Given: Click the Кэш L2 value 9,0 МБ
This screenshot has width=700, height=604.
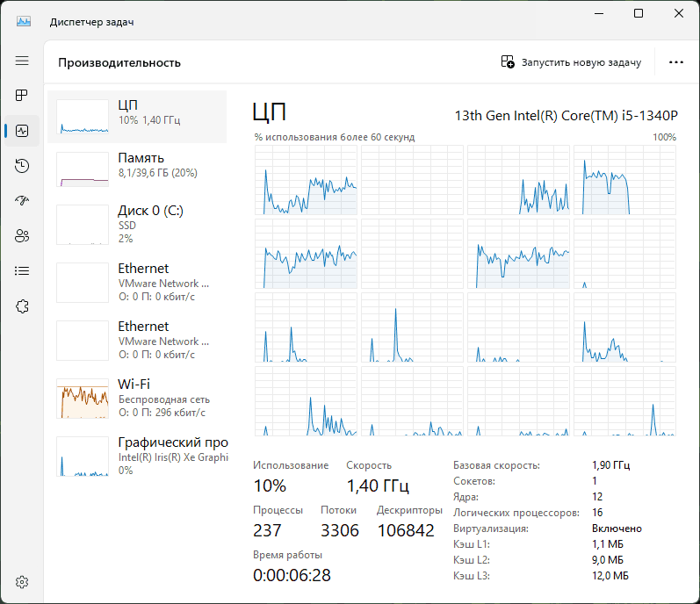Looking at the screenshot, I should (x=608, y=560).
